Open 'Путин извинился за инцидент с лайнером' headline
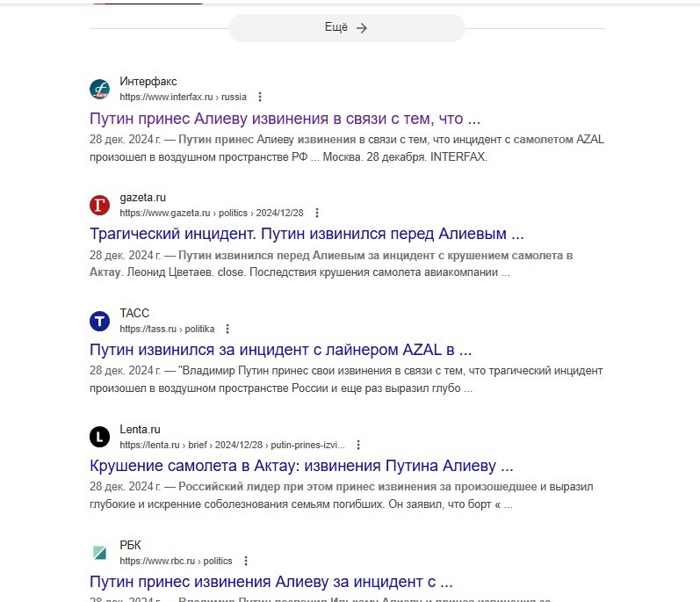The image size is (700, 602). (x=280, y=350)
